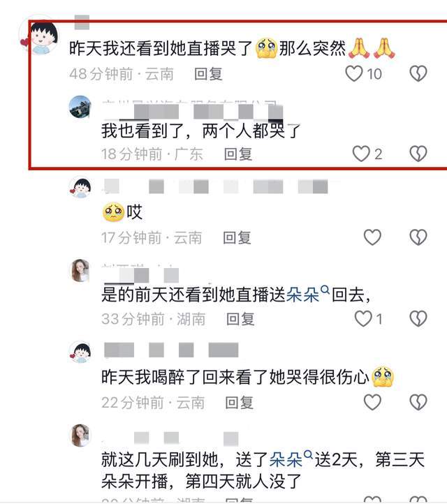Like the Hunan comment from 33 minutes ago
447x504 pixels.
click(x=363, y=318)
